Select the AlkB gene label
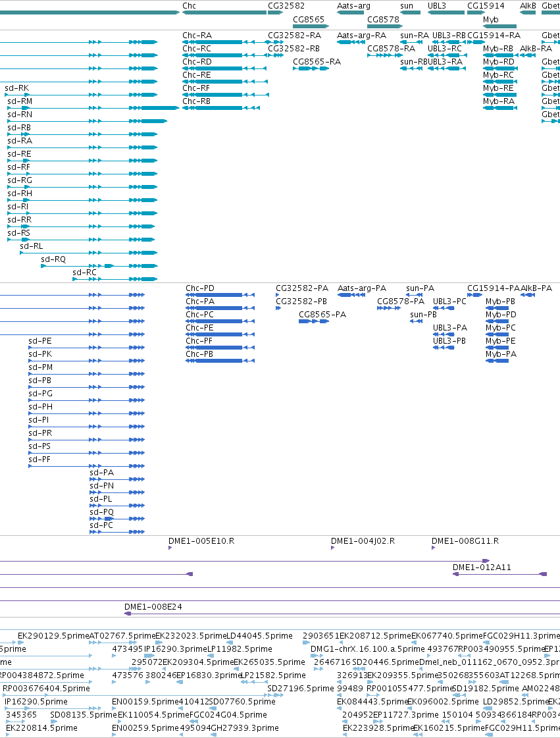Image resolution: width=560 pixels, height=738 pixels. coord(528,6)
